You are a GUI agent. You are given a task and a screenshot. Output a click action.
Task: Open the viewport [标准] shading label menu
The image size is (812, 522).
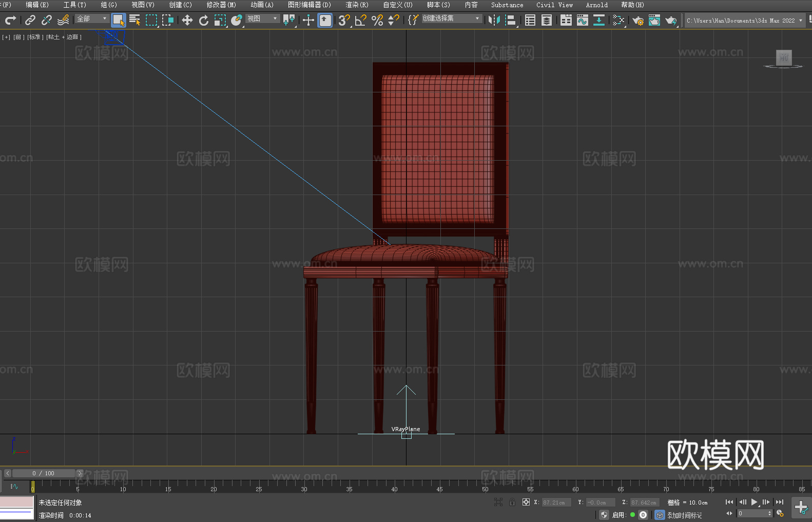coord(34,37)
